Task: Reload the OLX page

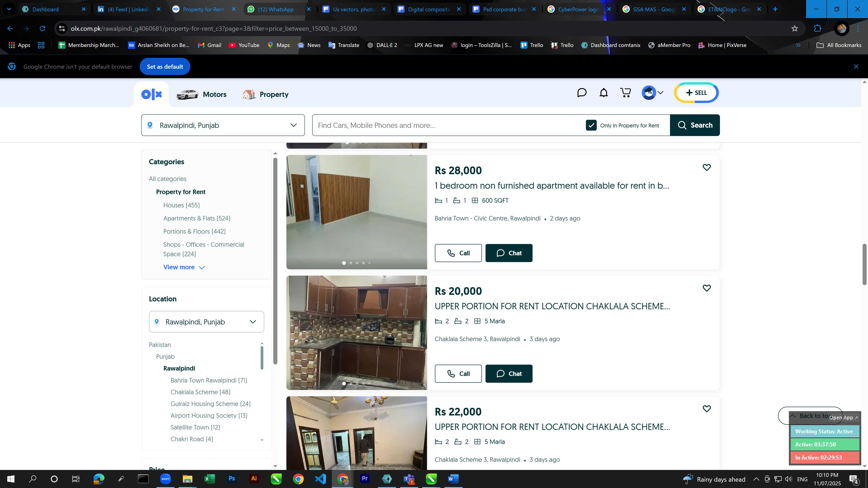Action: (x=42, y=29)
